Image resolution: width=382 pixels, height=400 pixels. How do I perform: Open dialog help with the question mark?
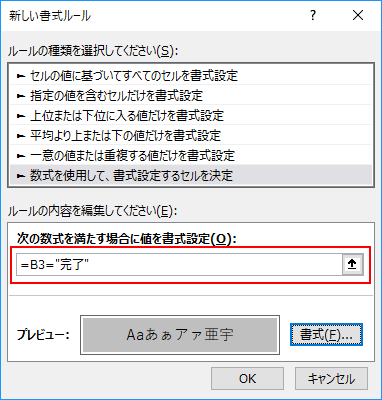(313, 15)
